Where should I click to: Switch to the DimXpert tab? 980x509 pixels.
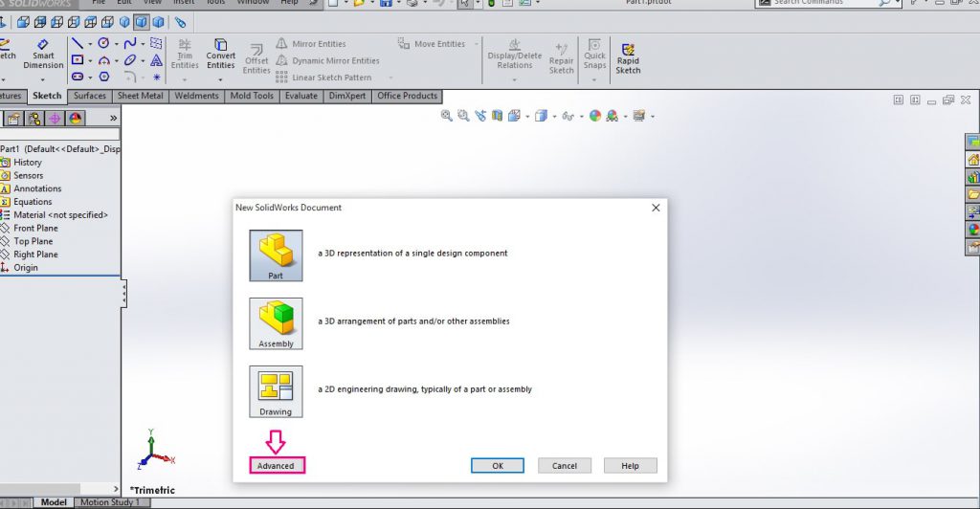coord(347,96)
